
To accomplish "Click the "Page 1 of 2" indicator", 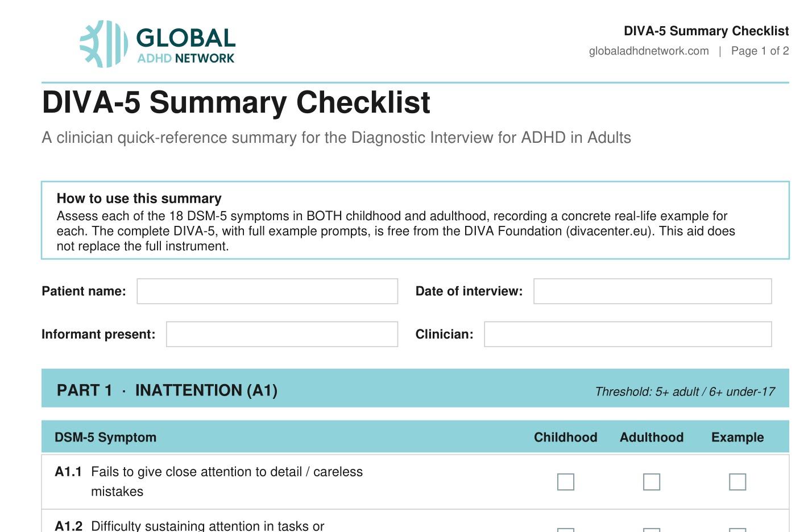I will pyautogui.click(x=760, y=51).
